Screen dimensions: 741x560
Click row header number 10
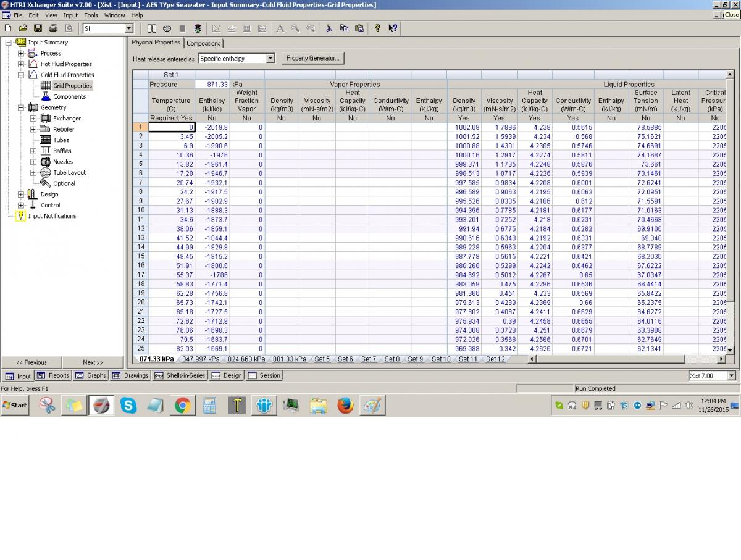pyautogui.click(x=141, y=210)
